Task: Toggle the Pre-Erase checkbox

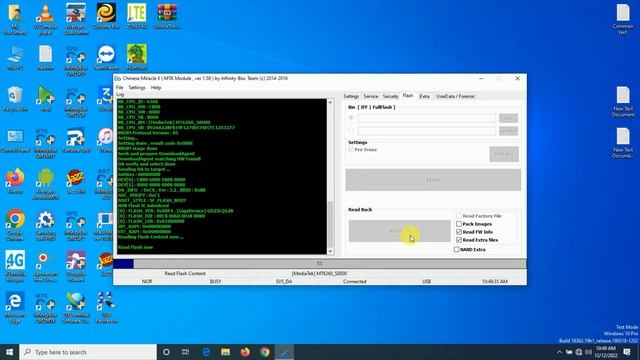Action: click(351, 150)
